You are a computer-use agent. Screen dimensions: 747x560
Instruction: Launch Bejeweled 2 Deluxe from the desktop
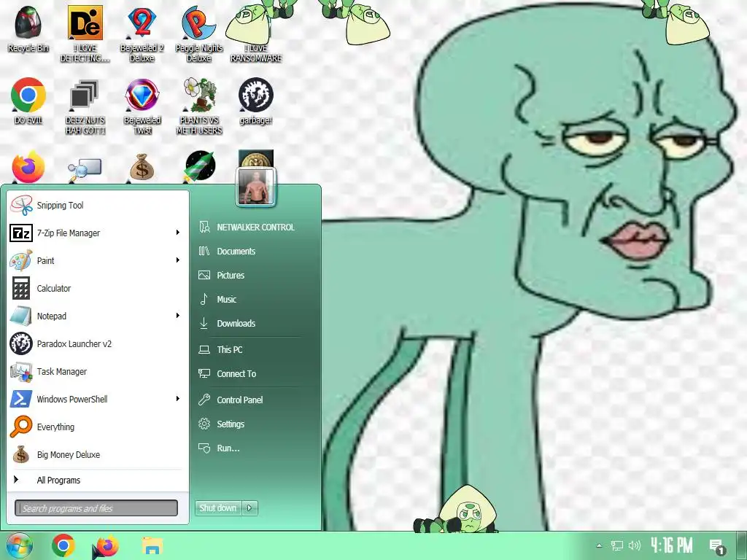(x=142, y=34)
